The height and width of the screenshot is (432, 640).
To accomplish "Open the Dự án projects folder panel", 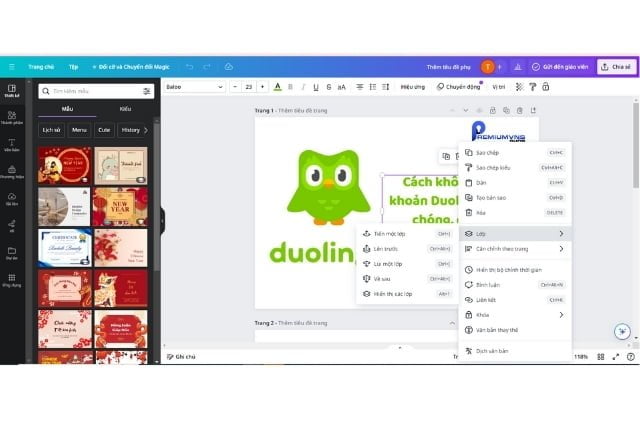I will pos(12,253).
